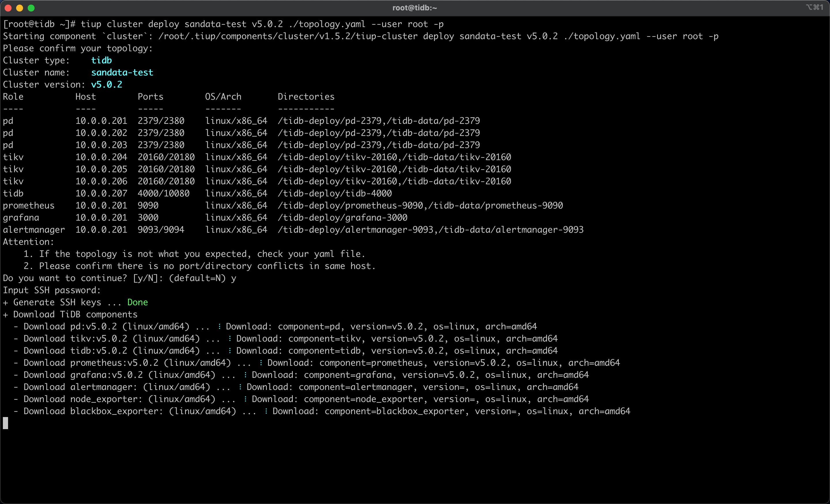Screen dimensions: 830x504
Task: Click the Download alertmanager: line
Action: pos(296,387)
